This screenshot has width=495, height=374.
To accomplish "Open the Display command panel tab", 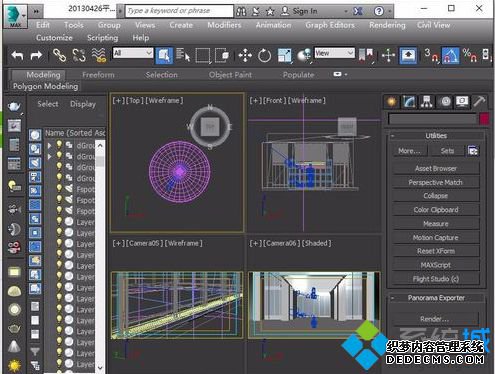I will point(462,101).
